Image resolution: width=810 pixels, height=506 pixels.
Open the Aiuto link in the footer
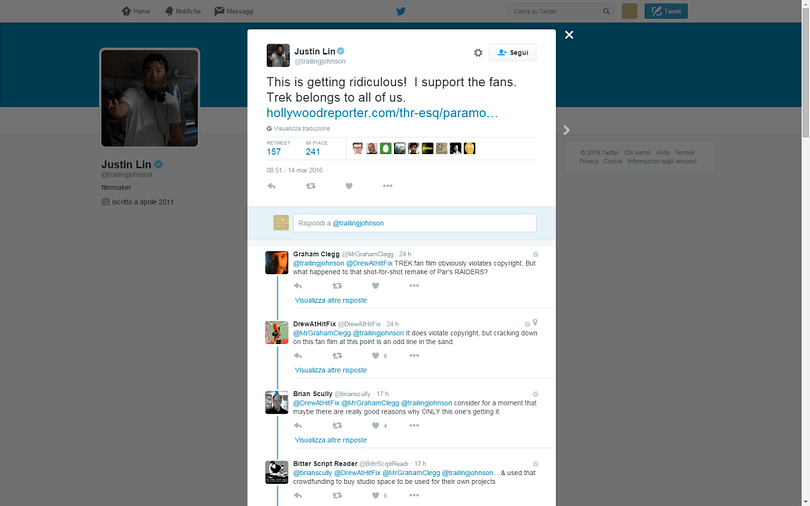click(663, 153)
